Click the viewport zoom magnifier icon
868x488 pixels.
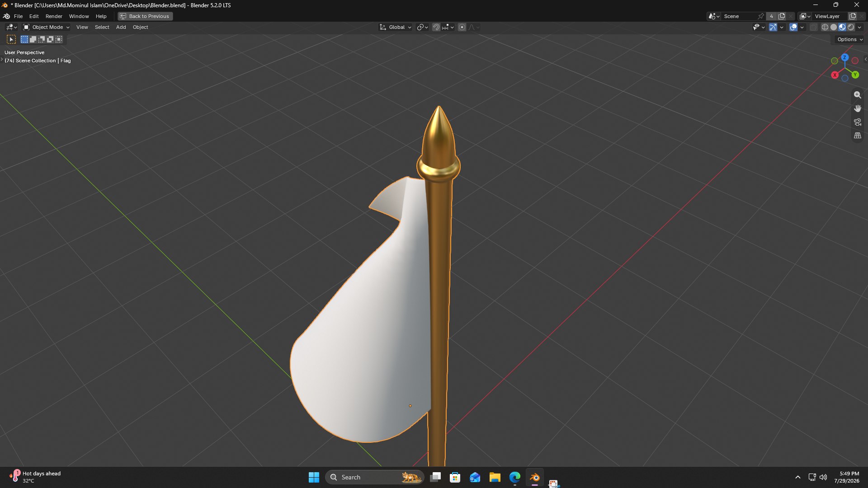858,95
